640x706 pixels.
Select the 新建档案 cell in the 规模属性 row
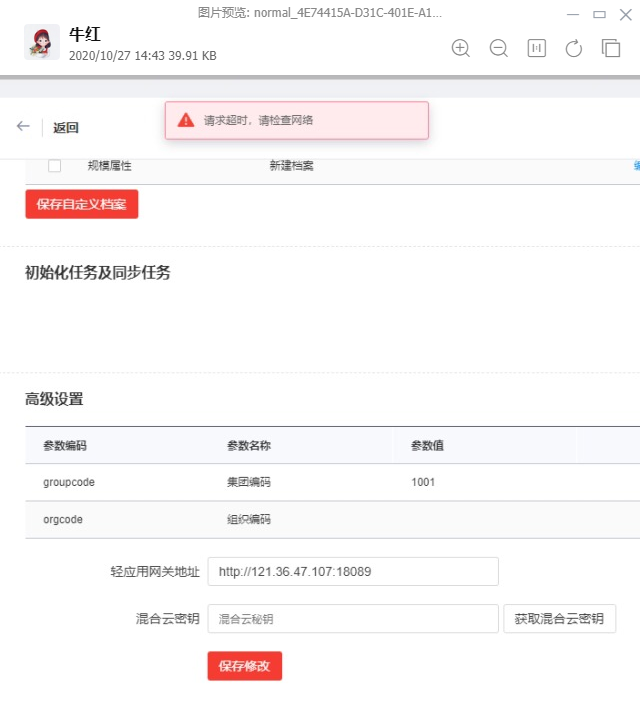(291, 166)
